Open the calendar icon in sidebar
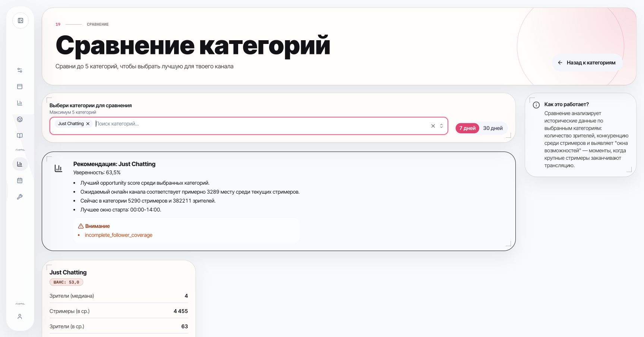The image size is (644, 337). pyautogui.click(x=20, y=181)
